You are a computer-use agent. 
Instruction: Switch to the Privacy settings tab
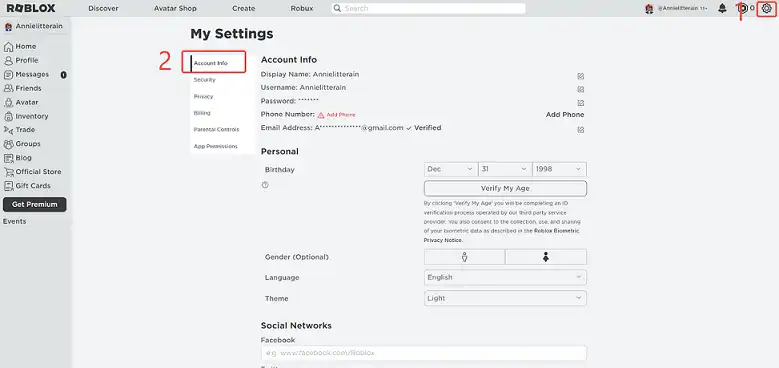pyautogui.click(x=204, y=96)
